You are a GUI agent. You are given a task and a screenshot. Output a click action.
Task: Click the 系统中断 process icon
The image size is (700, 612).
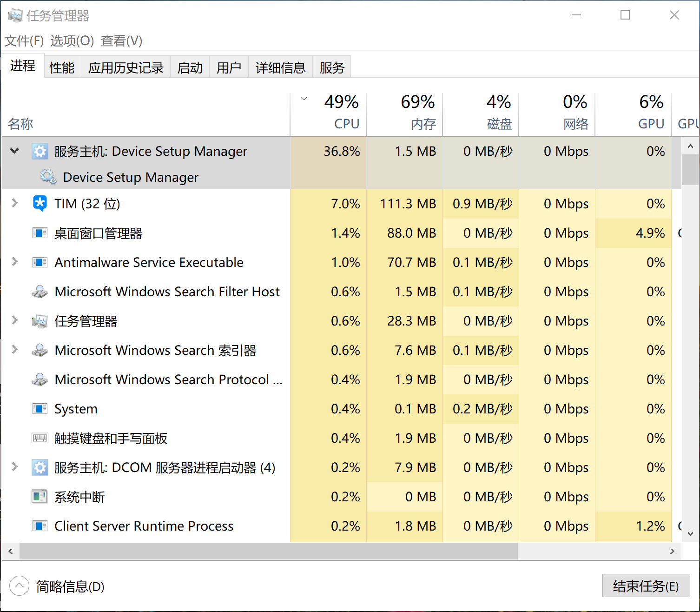[x=40, y=497]
